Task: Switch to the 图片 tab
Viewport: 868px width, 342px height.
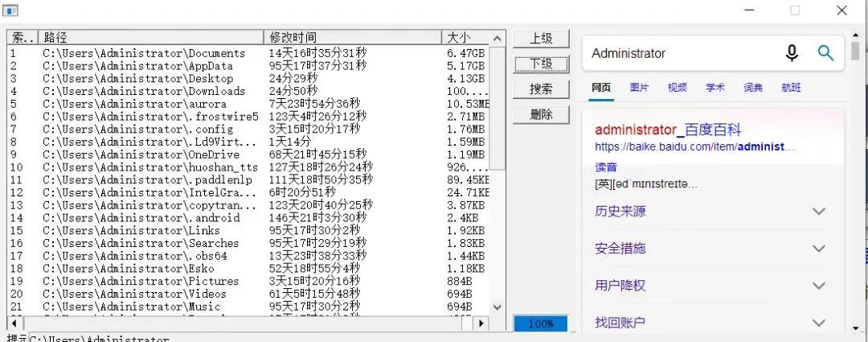Action: coord(640,88)
